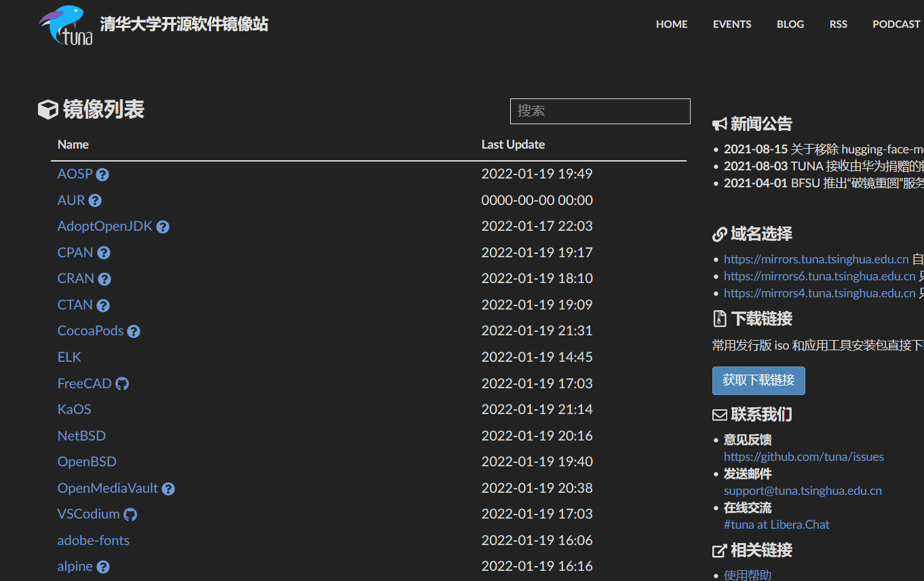Click the 清华大学开源软件镜像站 site title
Viewport: 924px width, 581px height.
click(184, 24)
